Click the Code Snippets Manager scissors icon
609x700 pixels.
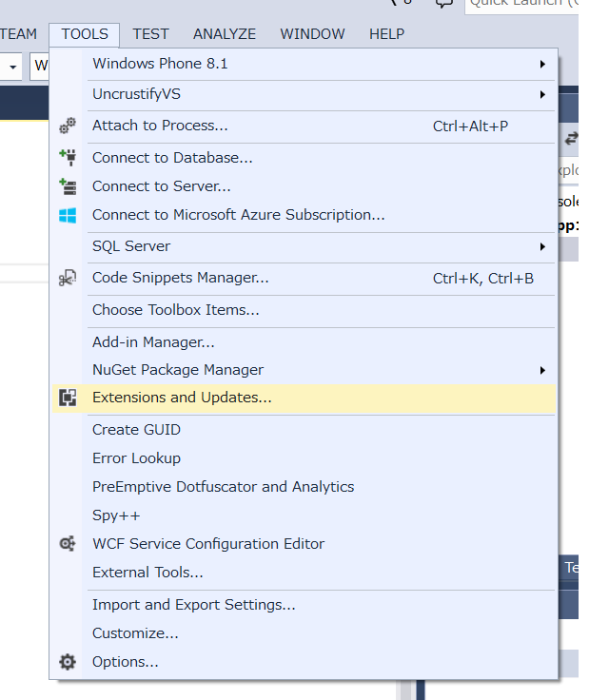(68, 278)
